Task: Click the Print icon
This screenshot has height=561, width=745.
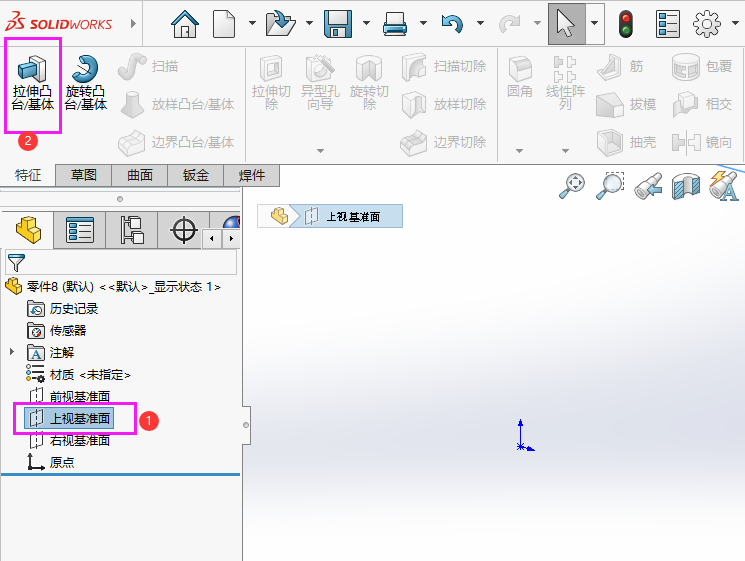Action: coord(395,23)
